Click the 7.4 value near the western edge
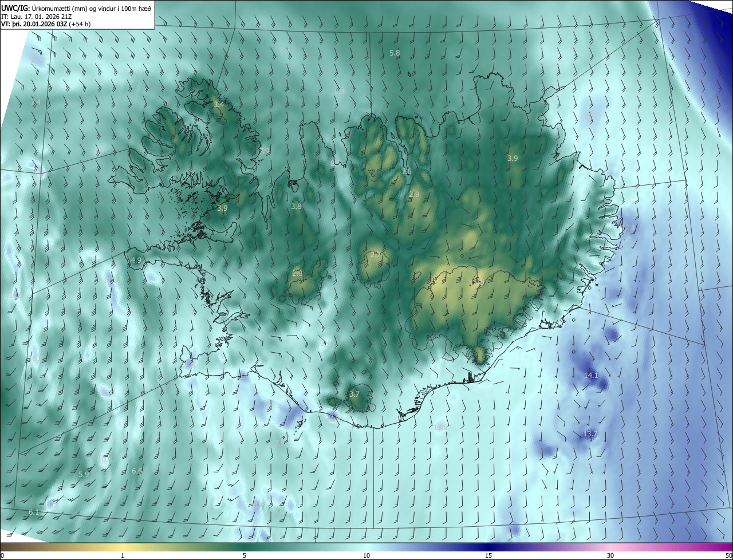 (36, 102)
